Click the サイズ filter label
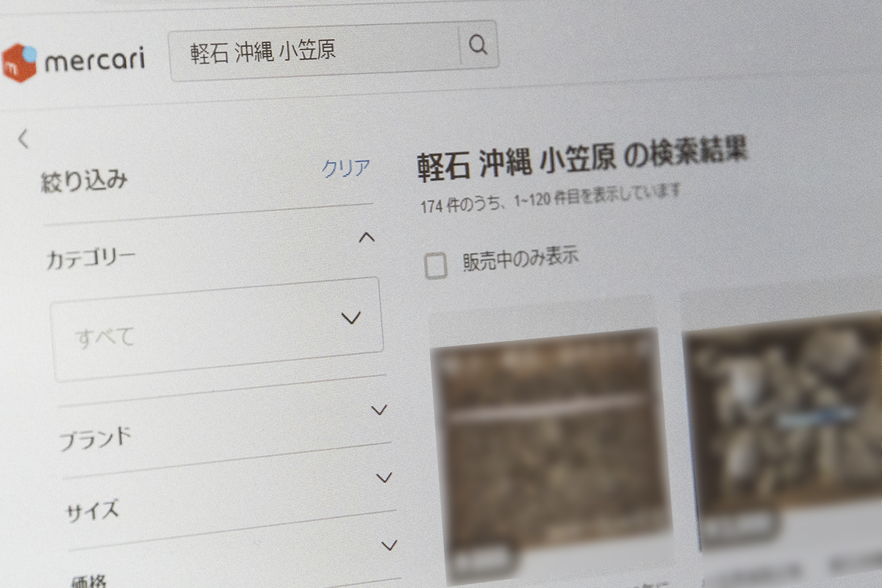 (x=93, y=510)
